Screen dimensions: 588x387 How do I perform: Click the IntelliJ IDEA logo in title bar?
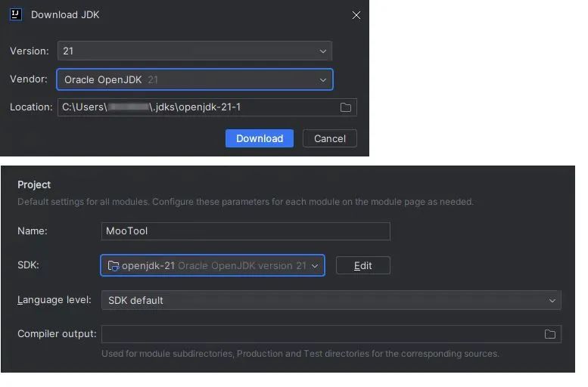click(x=16, y=14)
